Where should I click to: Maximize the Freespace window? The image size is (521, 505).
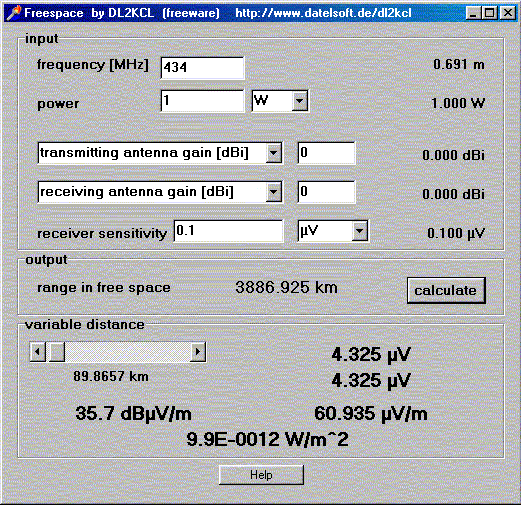click(x=490, y=13)
